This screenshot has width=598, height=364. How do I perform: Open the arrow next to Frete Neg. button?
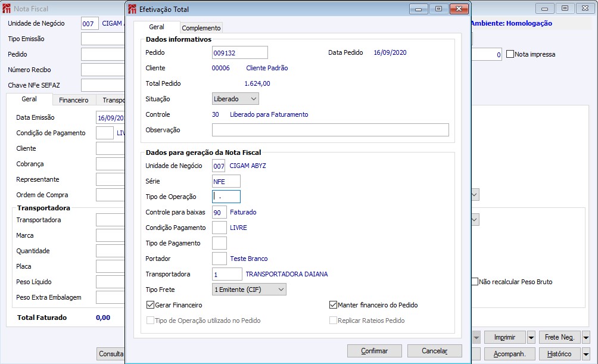click(x=586, y=337)
